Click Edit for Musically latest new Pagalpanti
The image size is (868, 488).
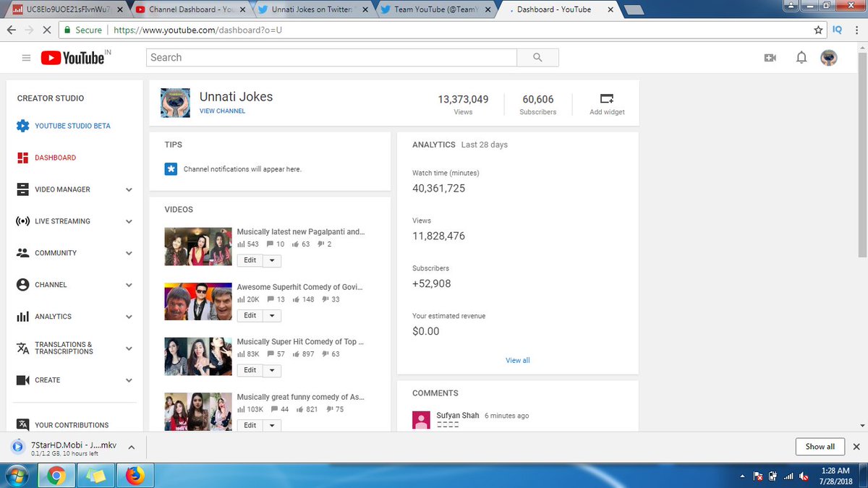coord(250,261)
